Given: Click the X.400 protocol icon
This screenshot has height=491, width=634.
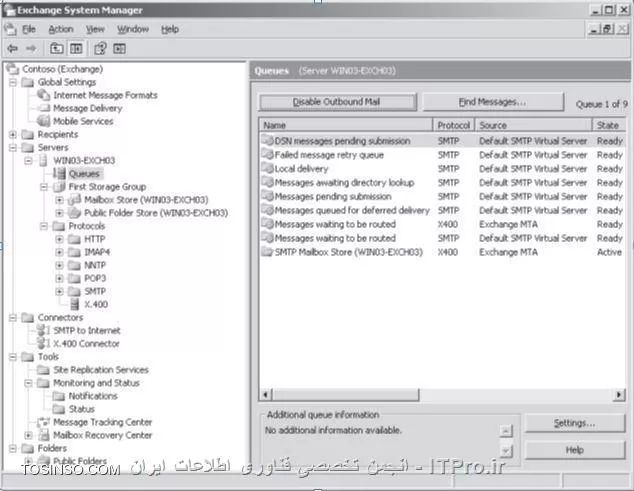Looking at the screenshot, I should click(75, 304).
